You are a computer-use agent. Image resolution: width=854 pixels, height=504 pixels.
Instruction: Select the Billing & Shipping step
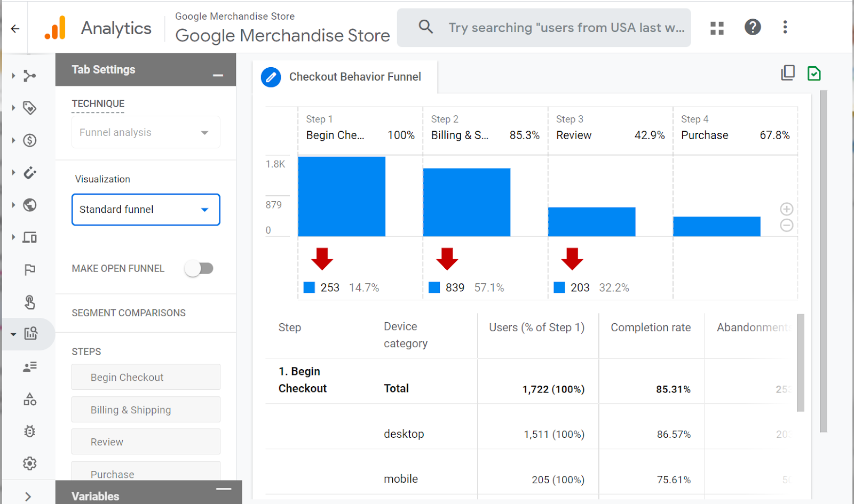146,410
